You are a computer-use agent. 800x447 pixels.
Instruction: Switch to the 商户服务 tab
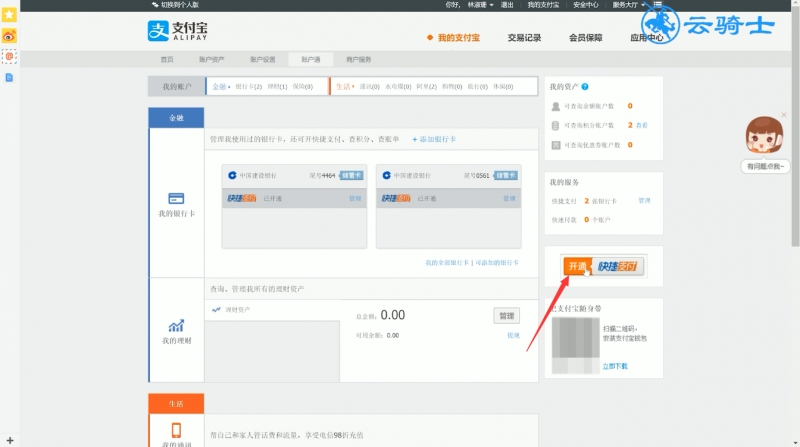(359, 60)
